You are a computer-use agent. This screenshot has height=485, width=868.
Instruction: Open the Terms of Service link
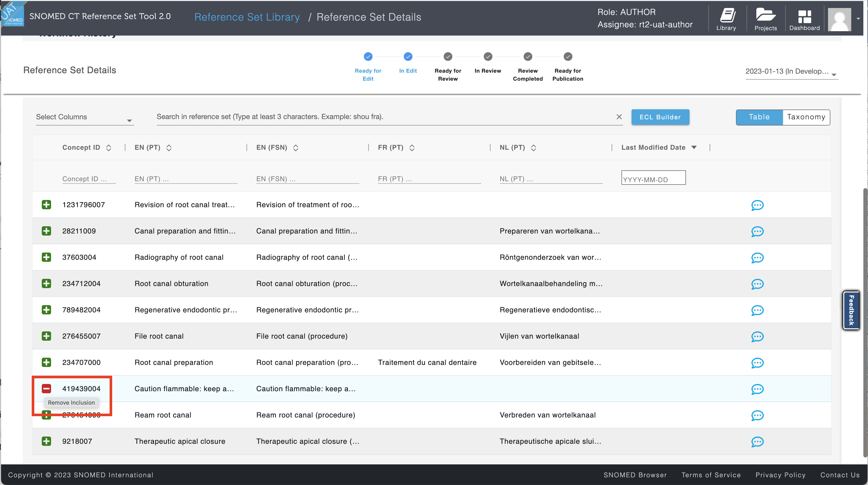(711, 475)
